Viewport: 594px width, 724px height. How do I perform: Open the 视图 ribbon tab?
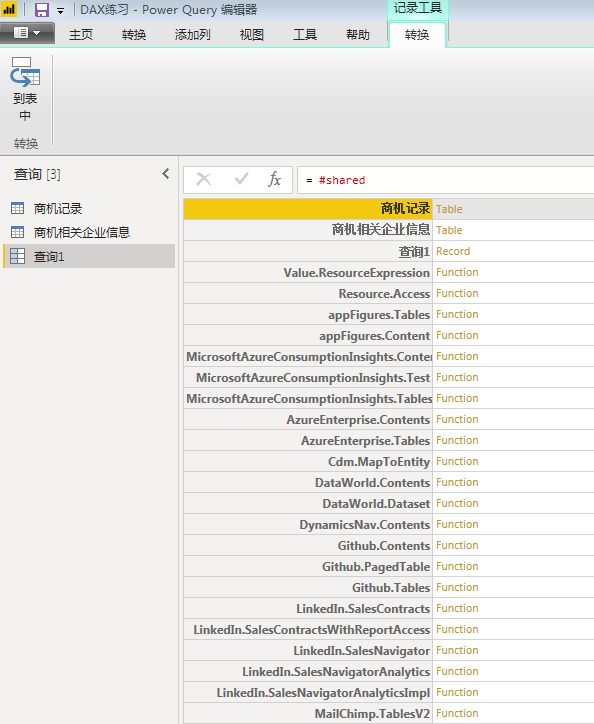pyautogui.click(x=252, y=35)
